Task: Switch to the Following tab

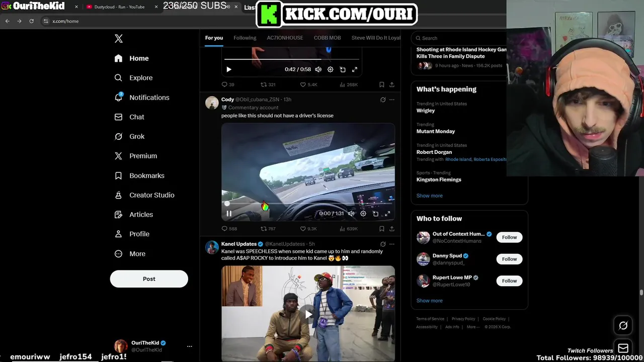Action: 245,38
